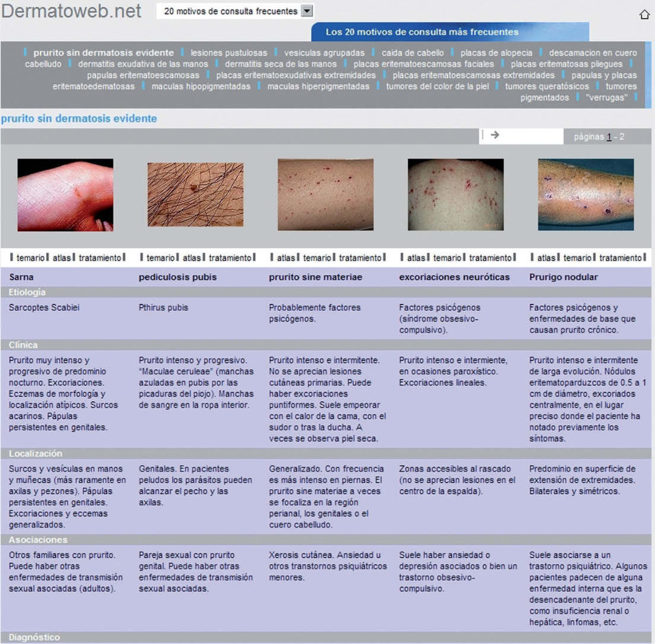
Task: Click 'tratamiento' link under Sarna
Action: point(100,258)
